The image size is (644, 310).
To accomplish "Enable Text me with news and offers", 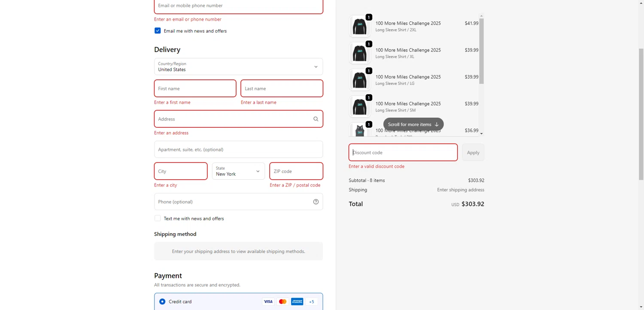I will (158, 219).
